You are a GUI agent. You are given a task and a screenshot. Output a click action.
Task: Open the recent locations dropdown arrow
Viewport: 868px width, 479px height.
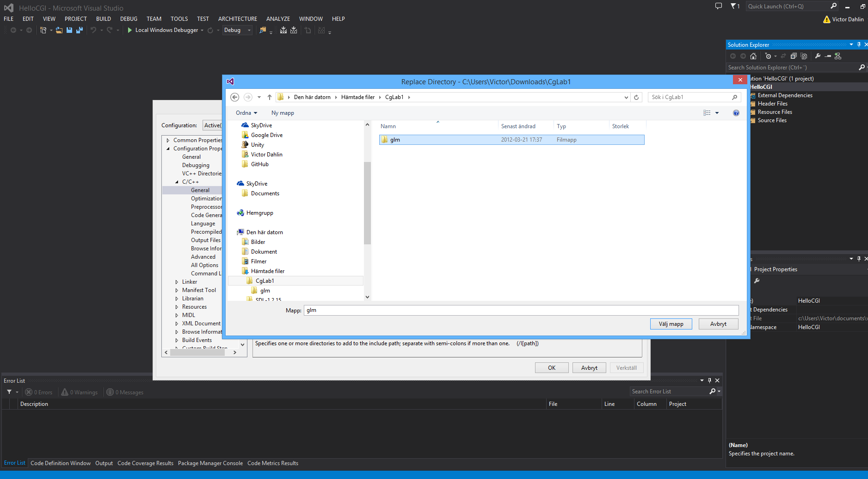pyautogui.click(x=259, y=97)
